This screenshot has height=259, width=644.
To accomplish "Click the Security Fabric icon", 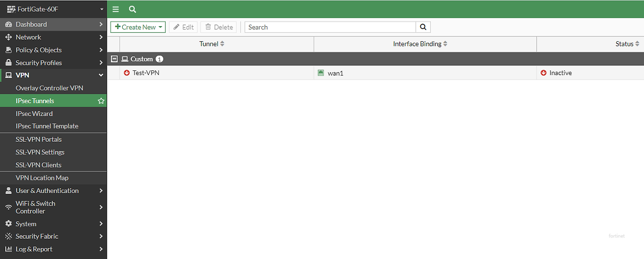I will click(9, 236).
